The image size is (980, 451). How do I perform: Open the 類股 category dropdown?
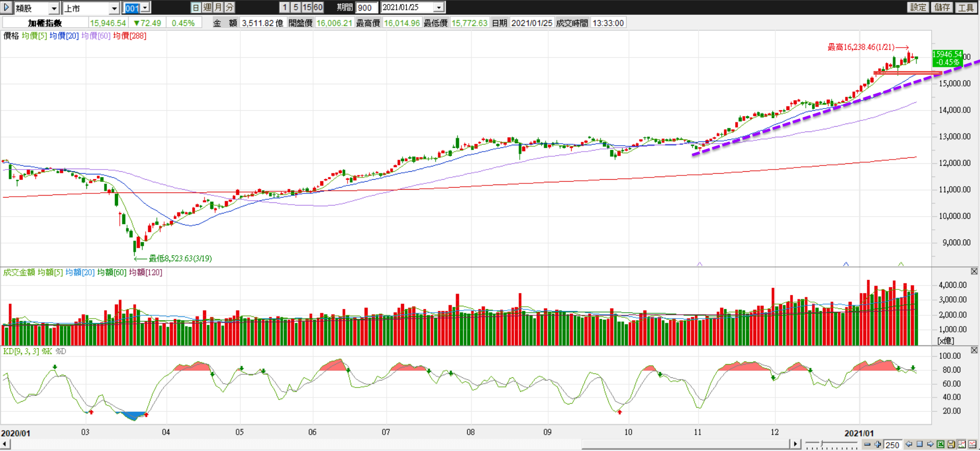tap(54, 8)
